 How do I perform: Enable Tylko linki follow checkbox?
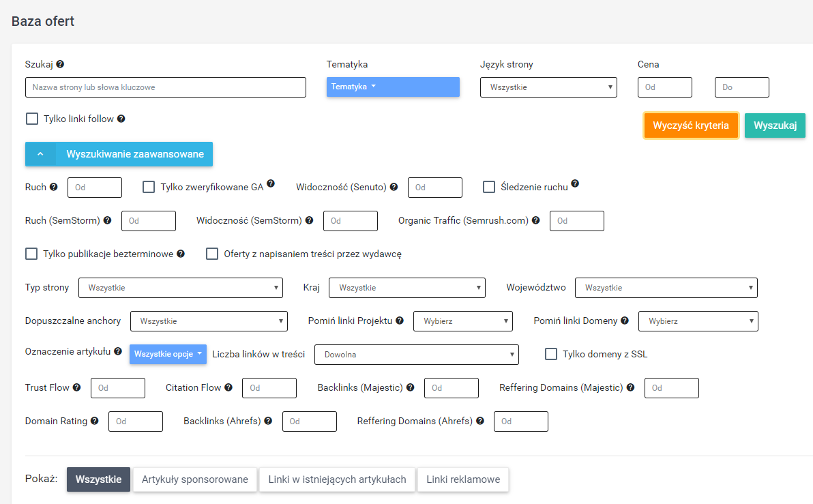click(x=32, y=119)
